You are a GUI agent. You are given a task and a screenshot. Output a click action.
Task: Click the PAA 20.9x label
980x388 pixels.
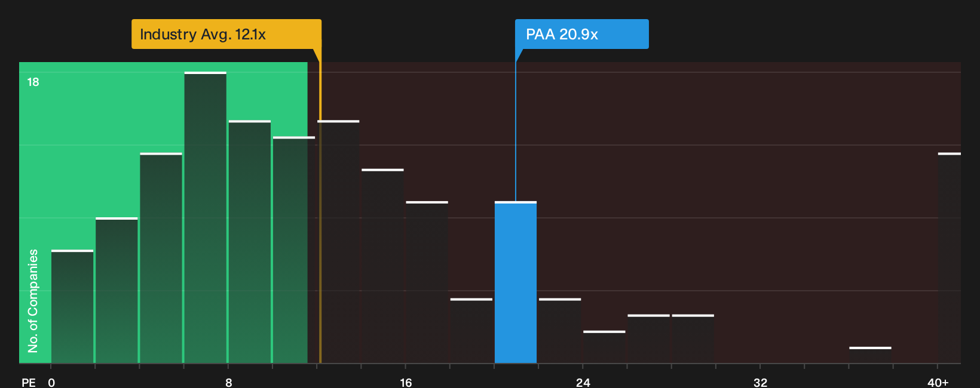581,34
